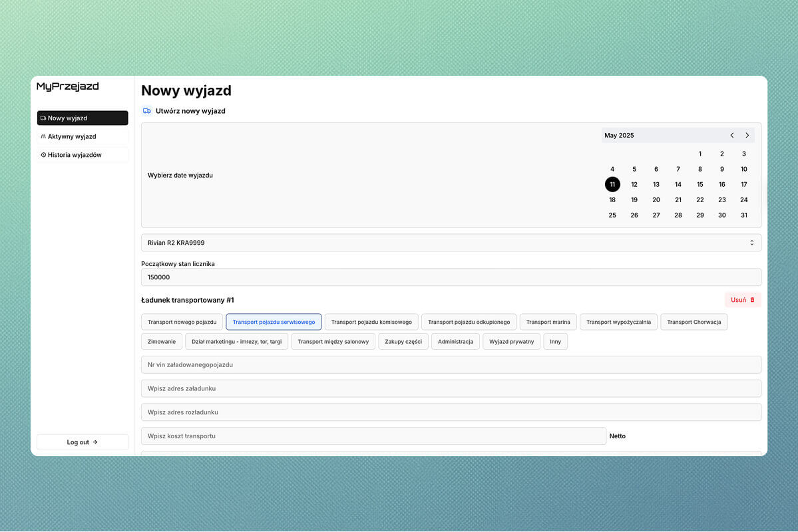Open Historia wyjazdów in the sidebar
Image resolution: width=798 pixels, height=532 pixels.
pyautogui.click(x=83, y=155)
